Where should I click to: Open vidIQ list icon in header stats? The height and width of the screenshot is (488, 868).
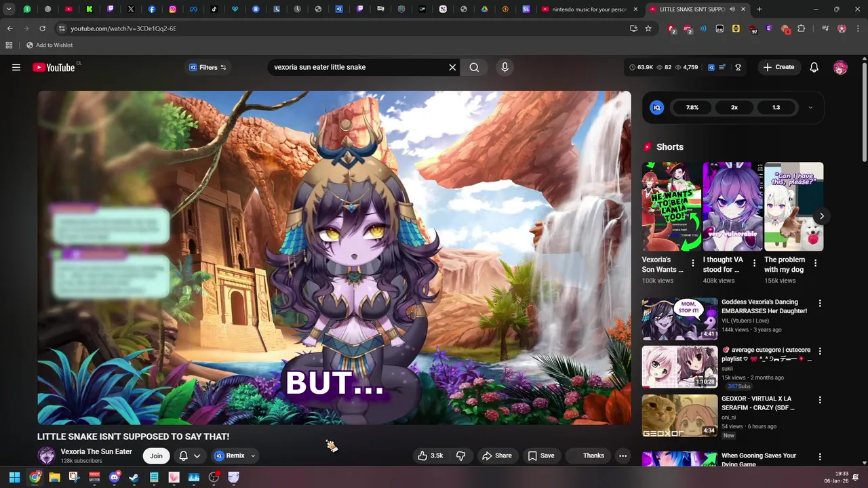pyautogui.click(x=722, y=67)
